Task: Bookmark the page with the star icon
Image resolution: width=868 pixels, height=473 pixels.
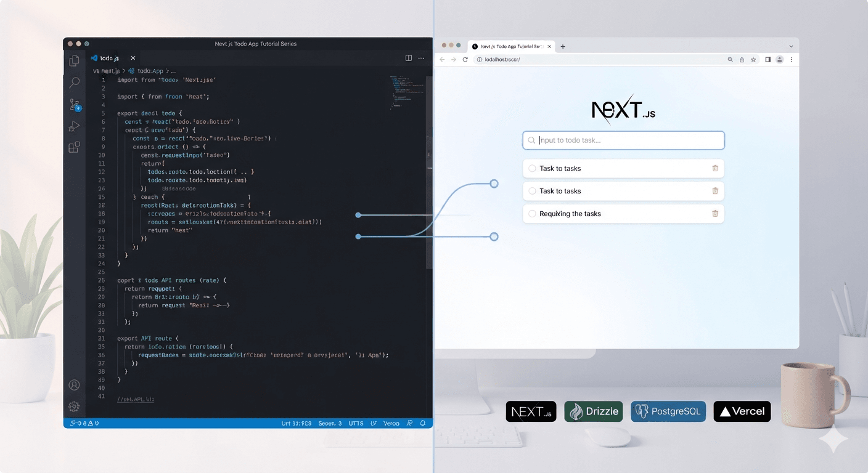Action: (753, 60)
